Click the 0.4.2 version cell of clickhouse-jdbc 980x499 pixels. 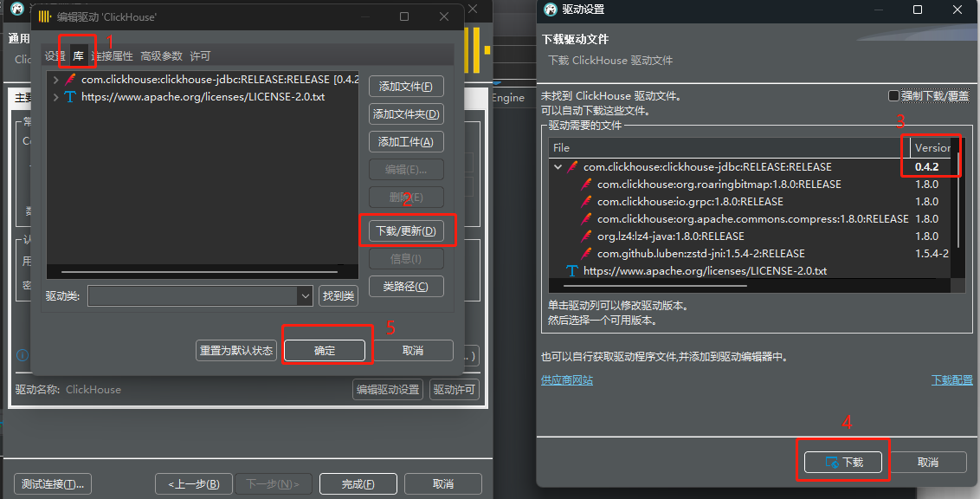click(x=927, y=167)
